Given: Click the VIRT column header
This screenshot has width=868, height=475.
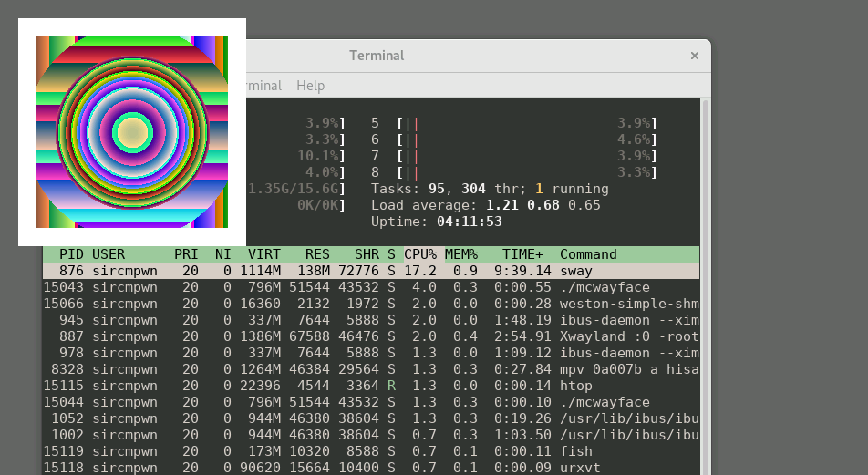Looking at the screenshot, I should pyautogui.click(x=264, y=254).
